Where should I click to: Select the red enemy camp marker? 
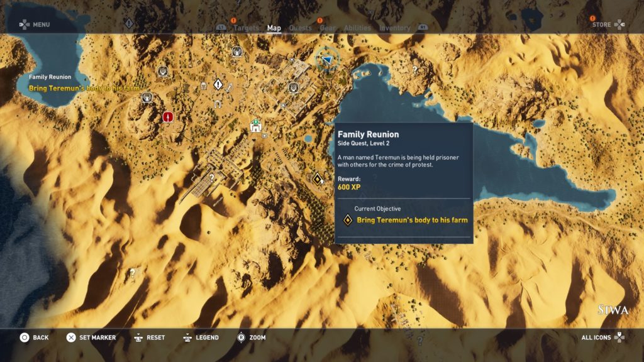coord(168,117)
